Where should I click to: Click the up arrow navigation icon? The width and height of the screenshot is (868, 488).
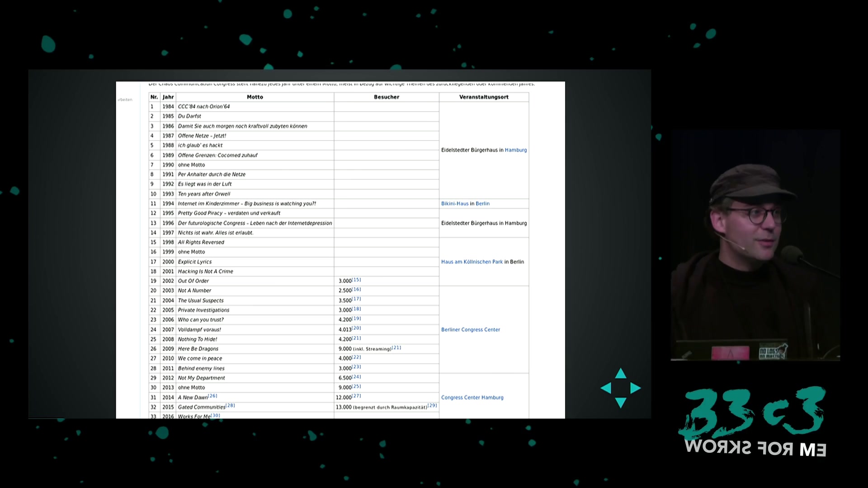pos(621,374)
